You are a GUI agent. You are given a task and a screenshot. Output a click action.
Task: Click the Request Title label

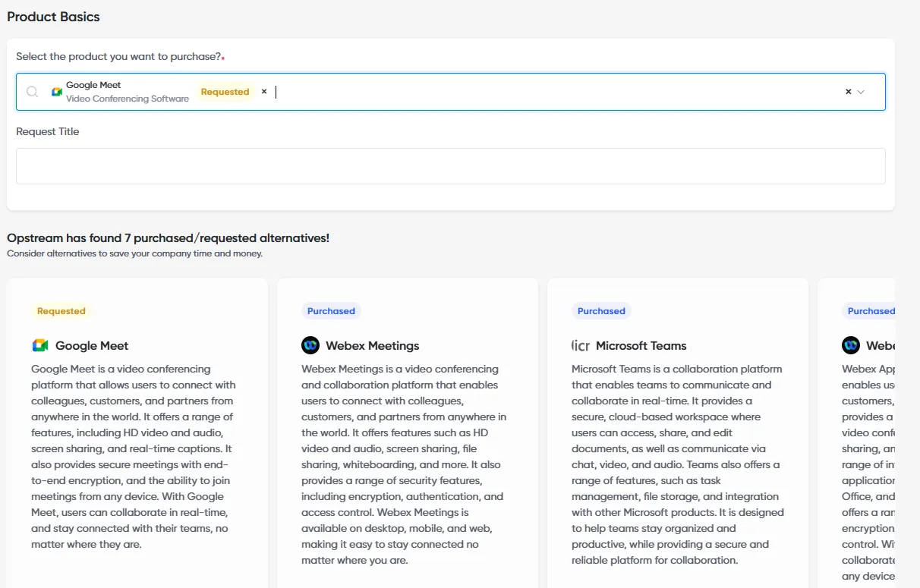tap(48, 131)
